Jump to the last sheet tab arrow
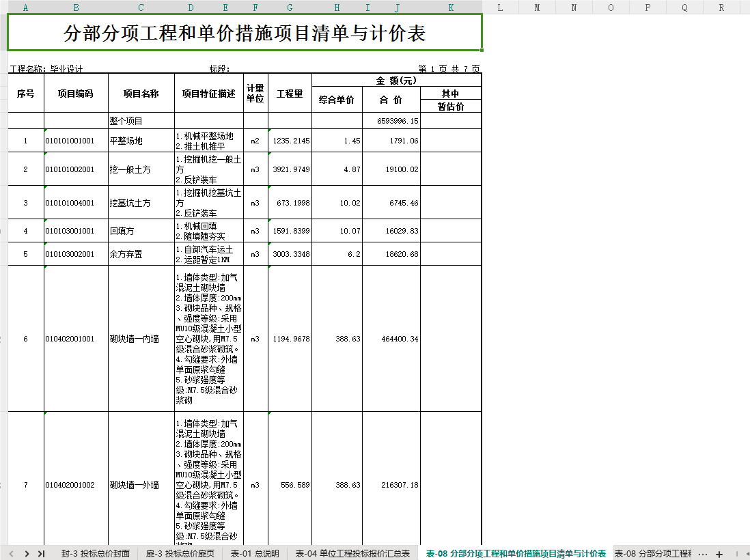 point(42,554)
